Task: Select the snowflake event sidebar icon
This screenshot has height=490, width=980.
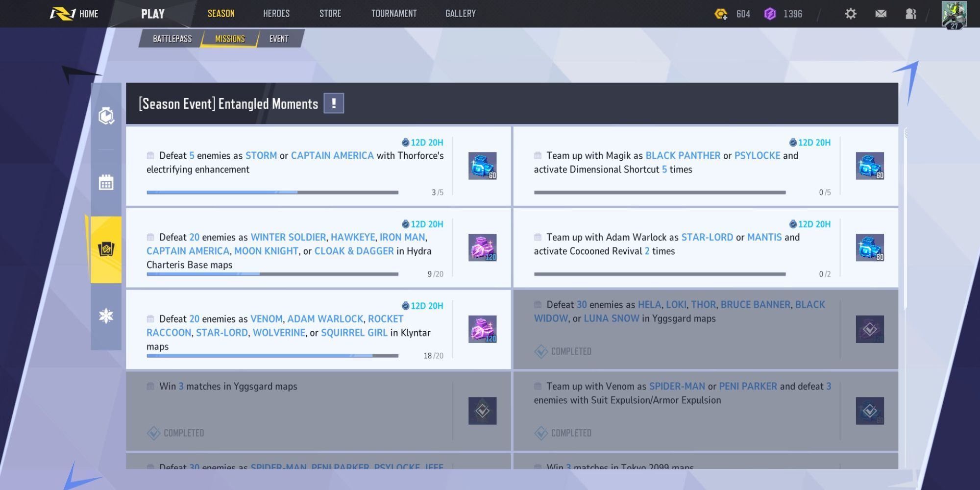Action: (x=106, y=316)
